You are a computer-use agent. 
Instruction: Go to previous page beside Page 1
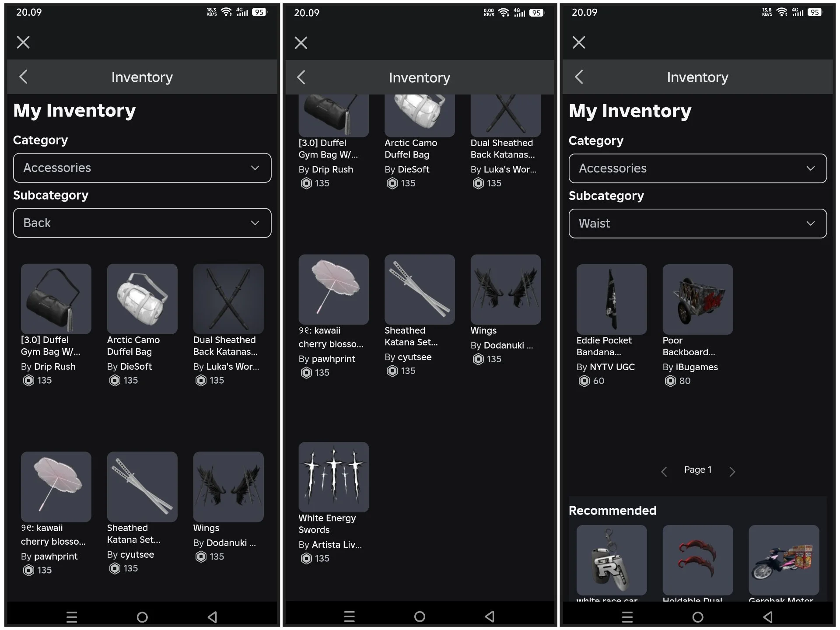click(664, 471)
